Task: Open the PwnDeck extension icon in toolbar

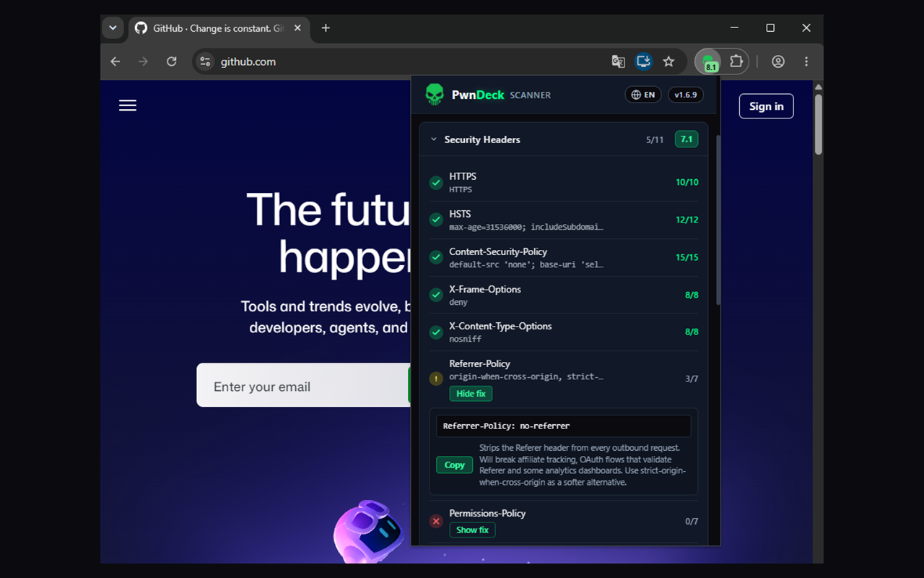Action: pyautogui.click(x=709, y=61)
